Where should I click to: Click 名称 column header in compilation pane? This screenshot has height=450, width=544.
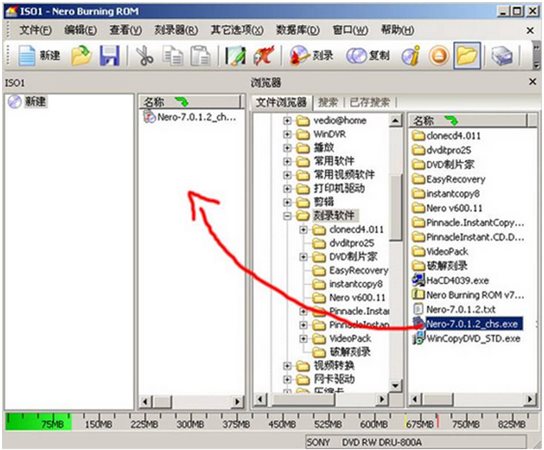point(189,102)
